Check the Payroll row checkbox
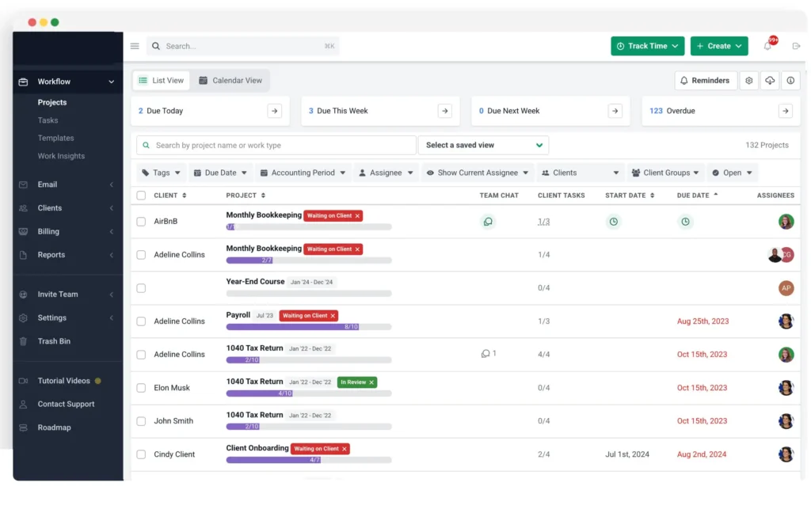 141,321
